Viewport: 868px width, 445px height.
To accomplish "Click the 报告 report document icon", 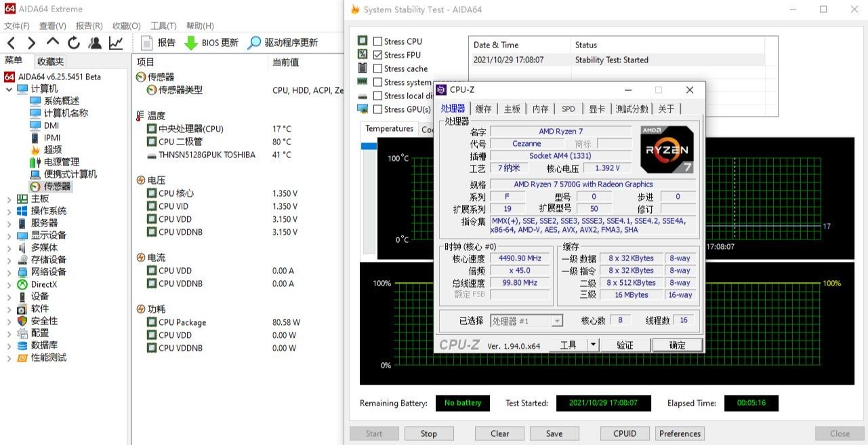I will [x=145, y=41].
